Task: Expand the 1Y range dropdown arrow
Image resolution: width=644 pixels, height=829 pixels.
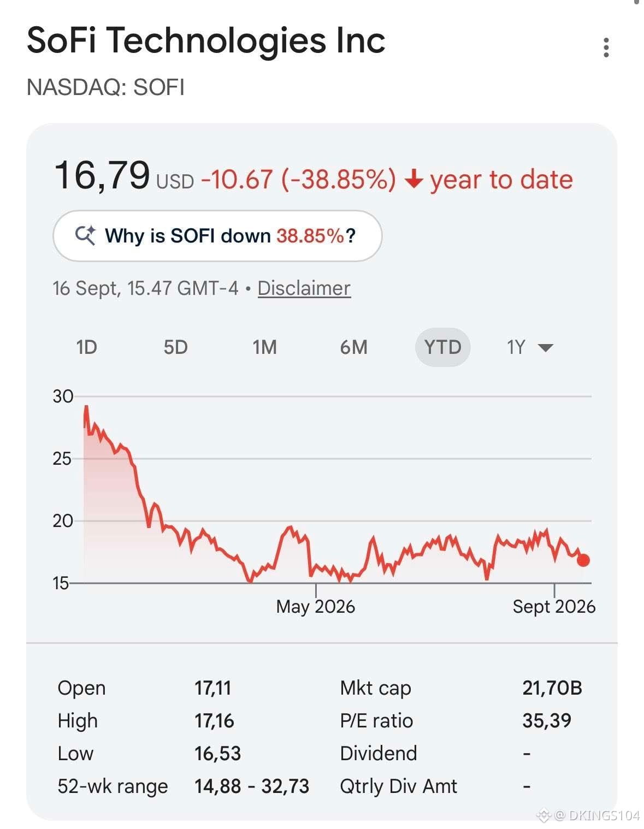Action: pyautogui.click(x=546, y=347)
